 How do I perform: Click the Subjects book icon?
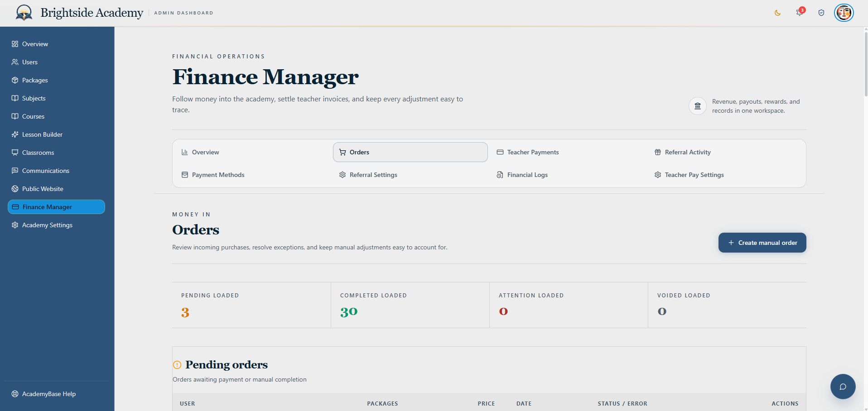(x=15, y=98)
